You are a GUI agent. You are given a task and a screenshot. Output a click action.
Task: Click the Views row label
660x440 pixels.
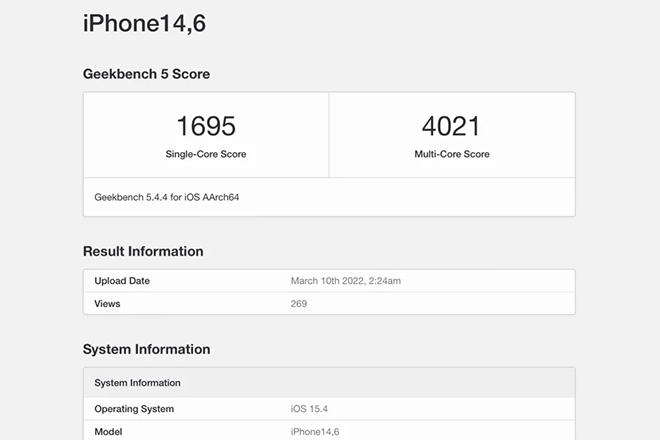pyautogui.click(x=107, y=304)
